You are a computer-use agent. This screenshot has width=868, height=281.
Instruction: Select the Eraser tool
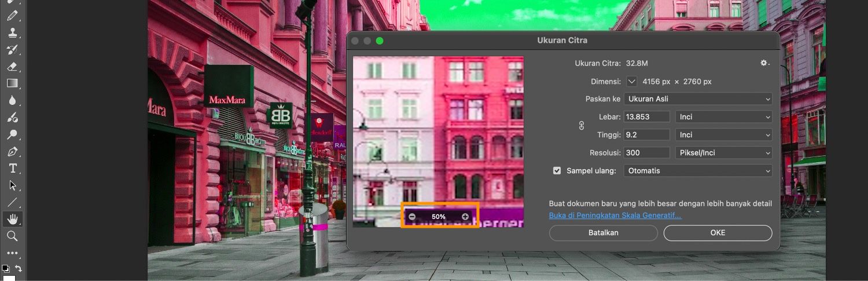12,67
